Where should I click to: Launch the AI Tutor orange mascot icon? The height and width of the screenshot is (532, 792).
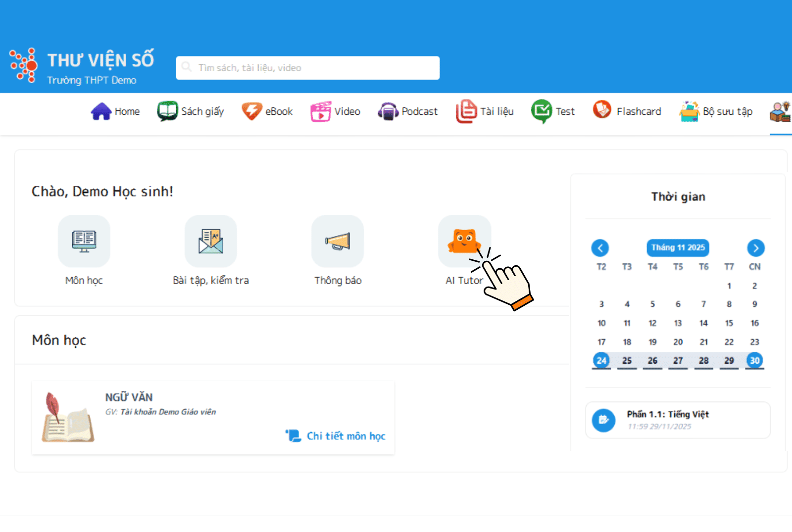pos(464,241)
